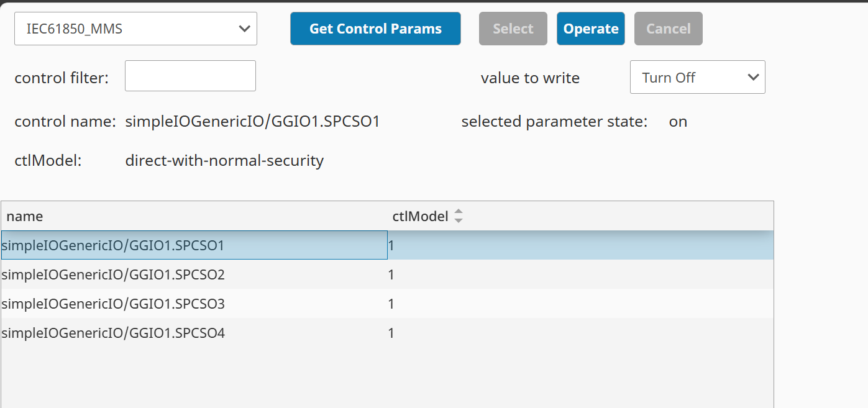Click the name column header
The height and width of the screenshot is (408, 868).
point(25,216)
